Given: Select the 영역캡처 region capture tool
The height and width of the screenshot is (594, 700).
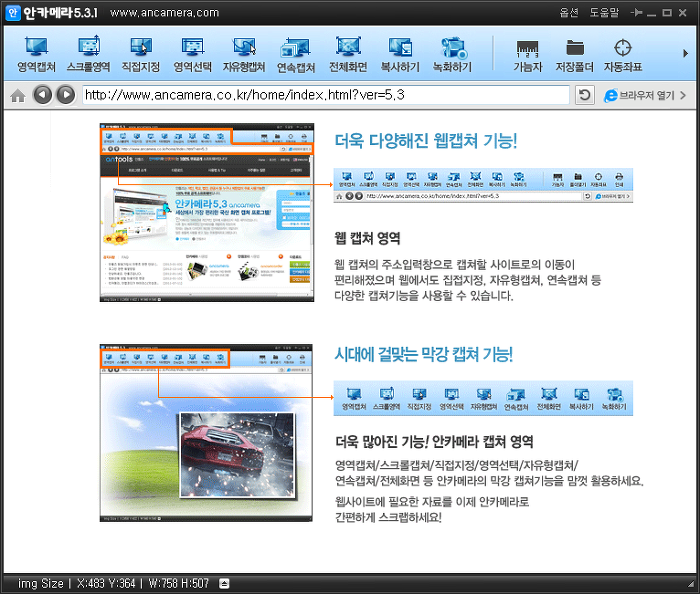Looking at the screenshot, I should (x=36, y=54).
